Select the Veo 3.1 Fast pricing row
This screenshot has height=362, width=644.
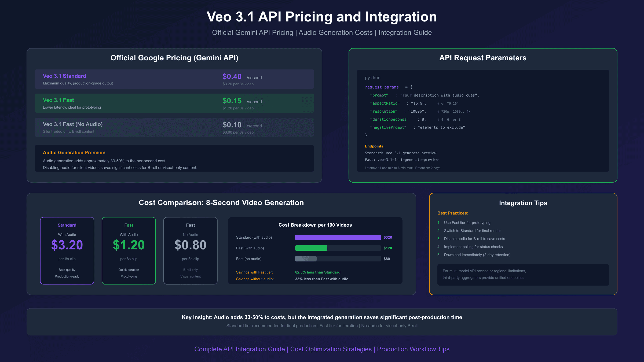pos(174,103)
